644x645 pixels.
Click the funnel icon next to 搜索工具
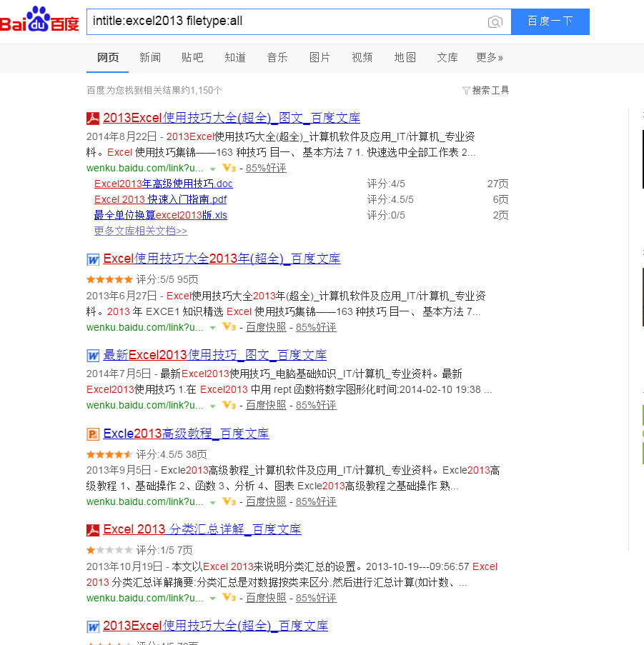[466, 91]
